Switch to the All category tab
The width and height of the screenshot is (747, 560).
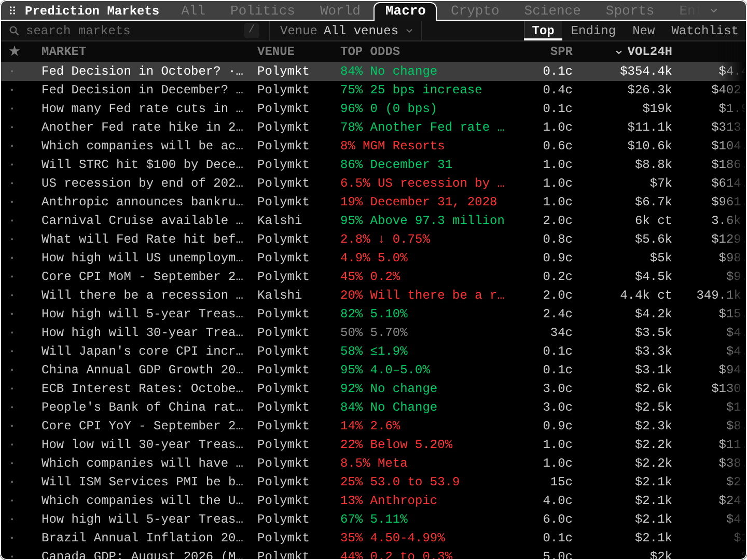click(x=193, y=10)
